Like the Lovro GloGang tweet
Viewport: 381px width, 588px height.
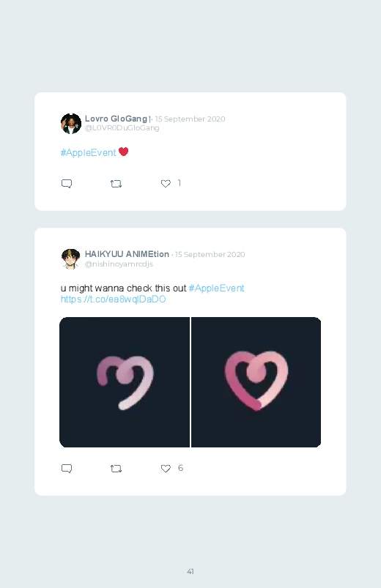coord(166,183)
